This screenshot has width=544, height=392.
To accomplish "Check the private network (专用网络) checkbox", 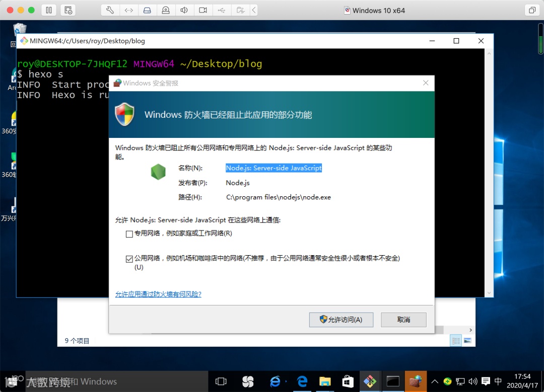I will pos(129,234).
